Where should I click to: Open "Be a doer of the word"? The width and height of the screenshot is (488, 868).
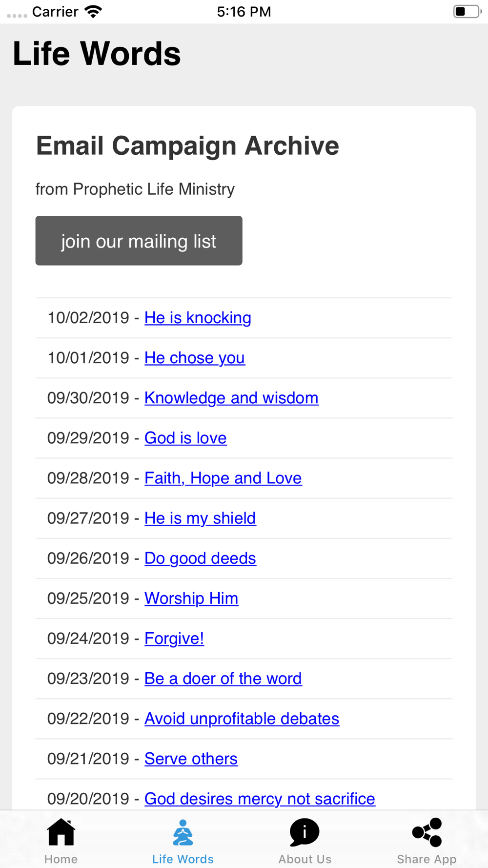223,678
